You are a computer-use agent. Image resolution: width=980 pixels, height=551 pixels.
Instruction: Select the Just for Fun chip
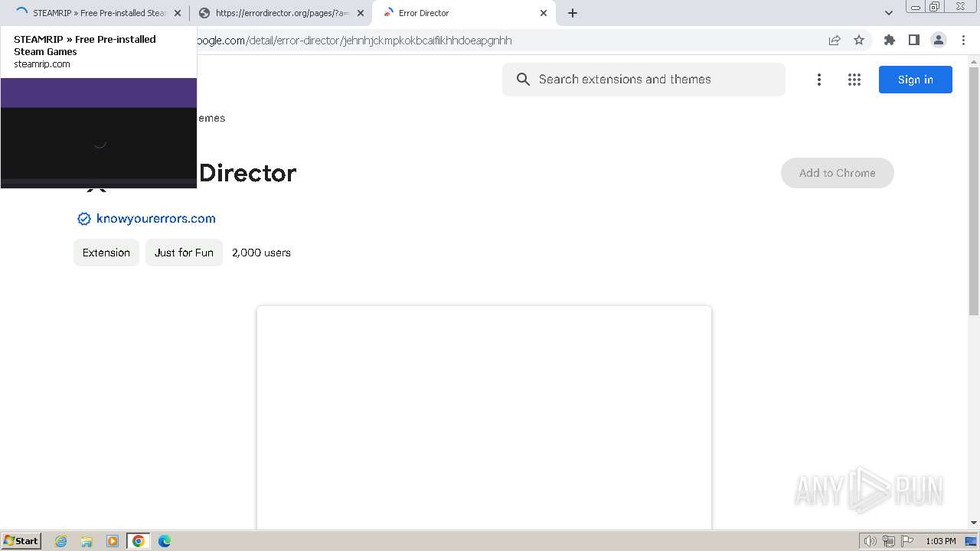point(184,253)
